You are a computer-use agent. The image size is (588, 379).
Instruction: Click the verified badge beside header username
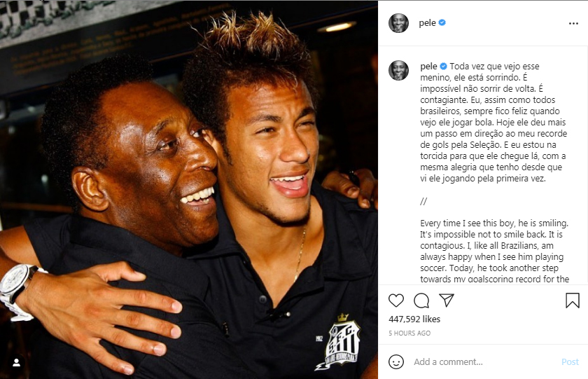point(442,22)
